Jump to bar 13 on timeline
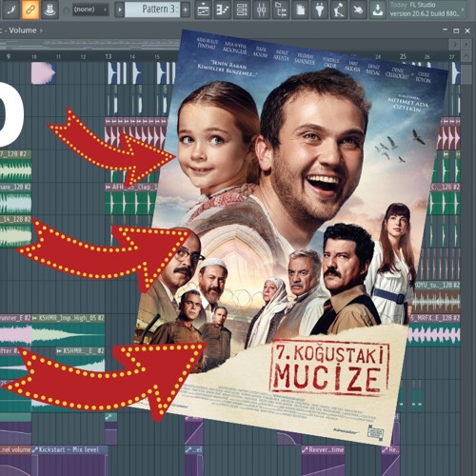This screenshot has height=476, width=476. point(109,56)
